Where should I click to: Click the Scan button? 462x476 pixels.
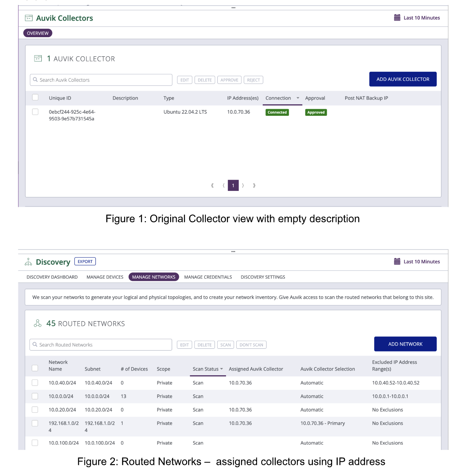[x=226, y=345]
